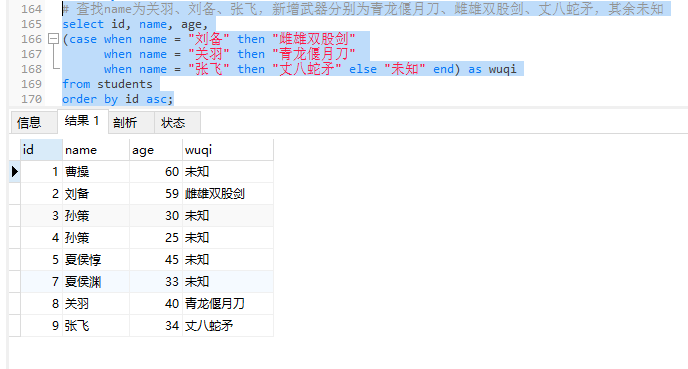
Task: Place cursor on 'wuqi' alias in line 168
Action: [x=502, y=69]
